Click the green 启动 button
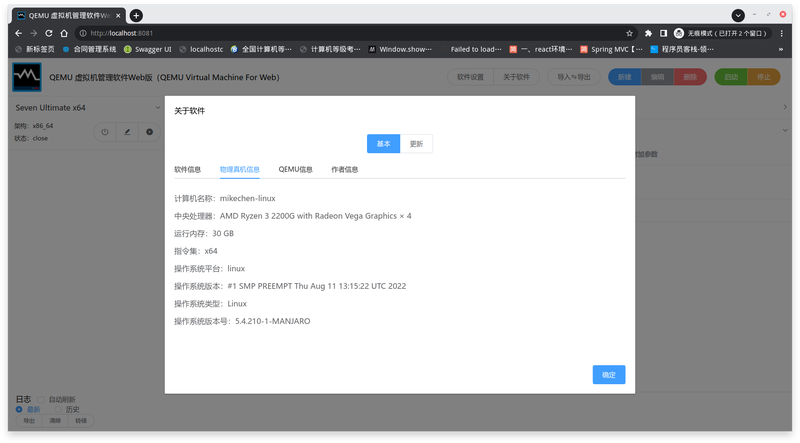The height and width of the screenshot is (443, 800). (731, 77)
